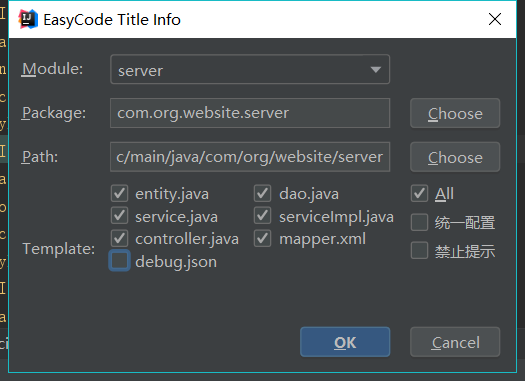
Task: Enable the 统一配置 checkbox
Action: coord(419,222)
